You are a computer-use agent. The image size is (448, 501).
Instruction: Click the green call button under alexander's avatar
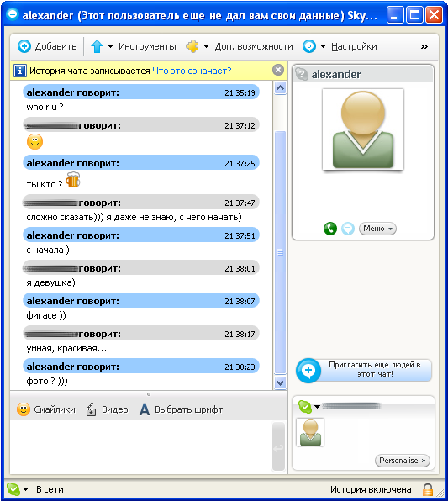tap(330, 229)
